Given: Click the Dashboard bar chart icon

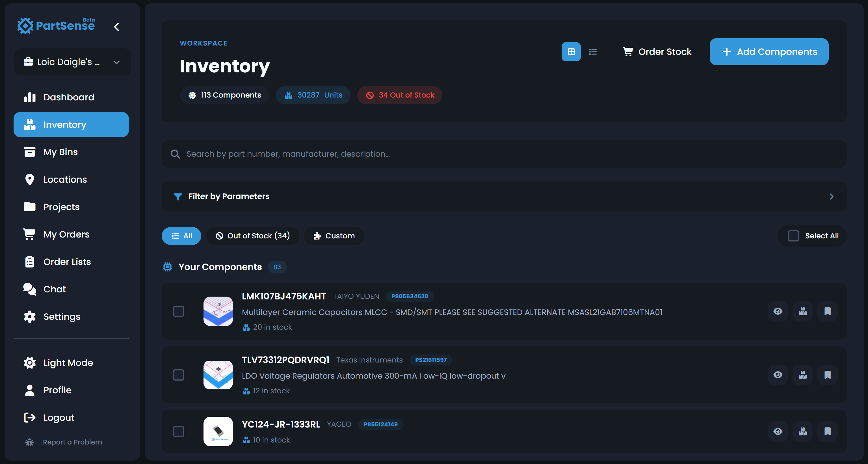Looking at the screenshot, I should (30, 97).
